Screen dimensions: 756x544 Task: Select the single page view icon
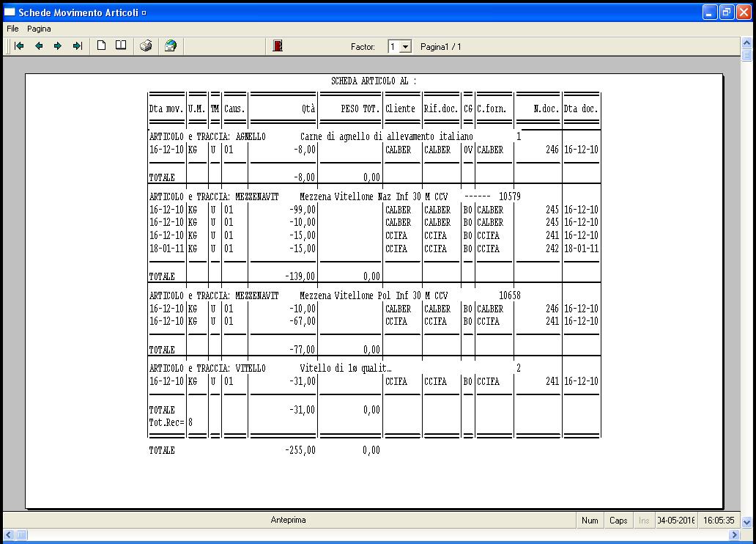pyautogui.click(x=101, y=45)
